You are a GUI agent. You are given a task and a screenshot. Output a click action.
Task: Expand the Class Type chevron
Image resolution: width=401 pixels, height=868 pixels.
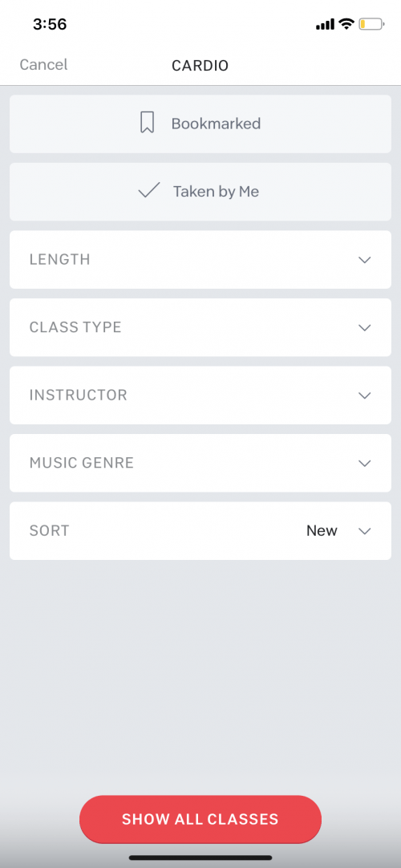(x=364, y=328)
